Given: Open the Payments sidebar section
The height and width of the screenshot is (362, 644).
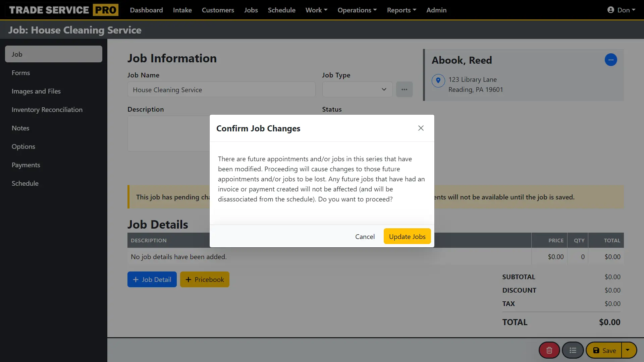Looking at the screenshot, I should click(26, 165).
